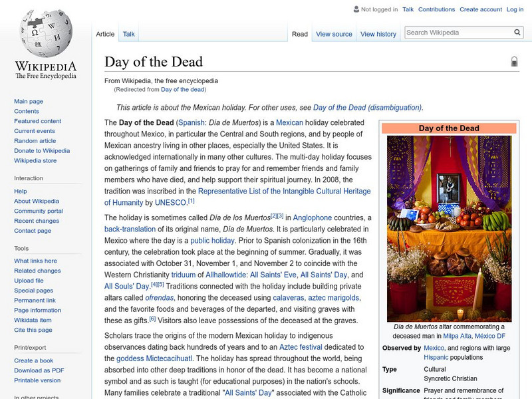532x399 pixels.
Task: Open the Anglophone link
Action: pos(312,217)
